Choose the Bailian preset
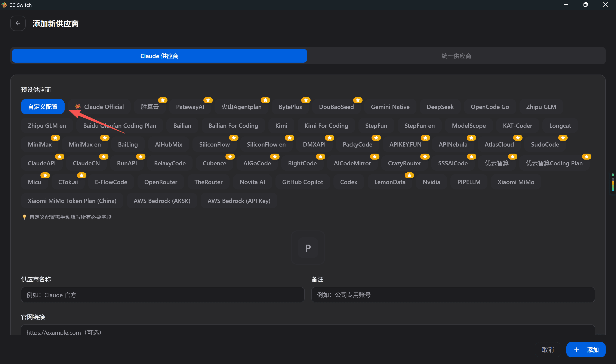The width and height of the screenshot is (616, 364). (x=182, y=126)
